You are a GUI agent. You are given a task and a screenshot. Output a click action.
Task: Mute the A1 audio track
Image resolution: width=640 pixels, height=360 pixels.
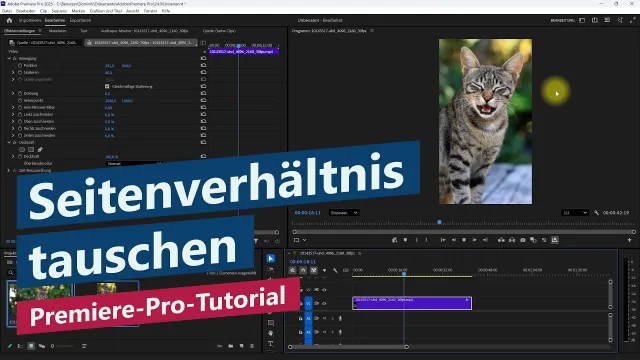(x=324, y=318)
